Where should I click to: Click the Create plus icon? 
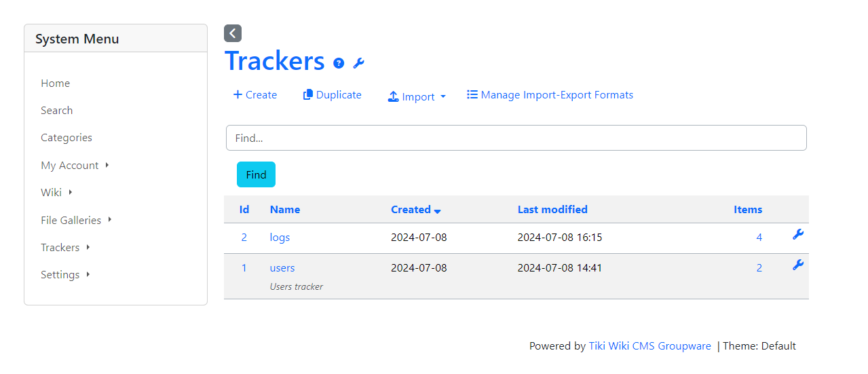click(238, 94)
